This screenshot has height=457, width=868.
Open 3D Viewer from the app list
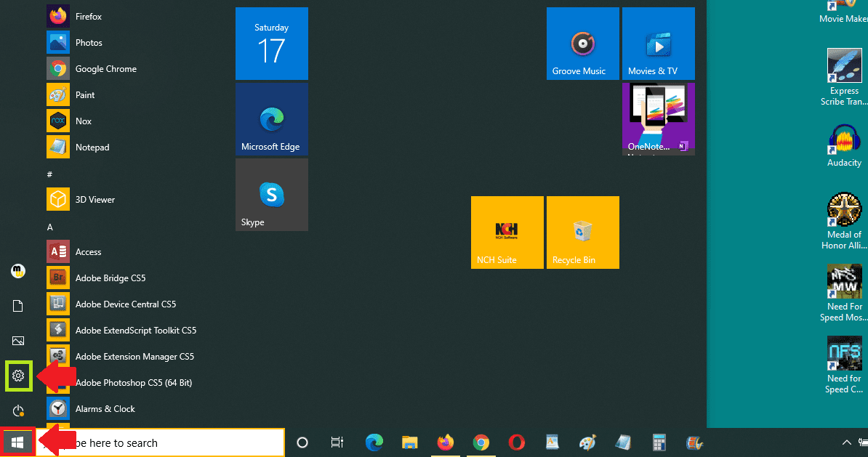81,199
